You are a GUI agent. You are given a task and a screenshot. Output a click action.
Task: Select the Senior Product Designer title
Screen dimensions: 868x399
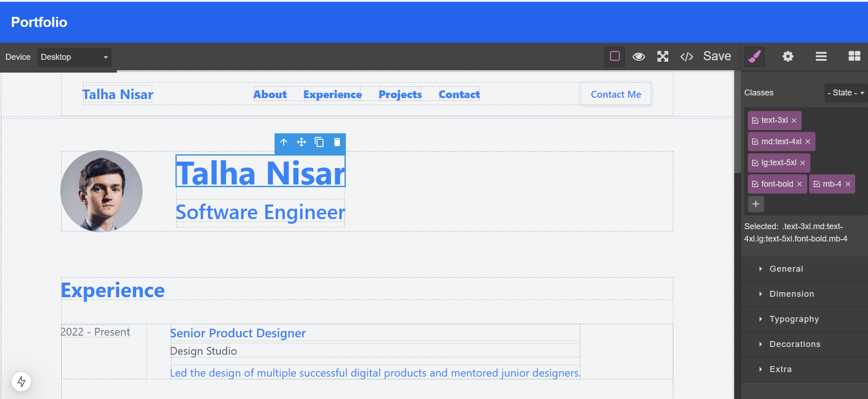coord(238,333)
